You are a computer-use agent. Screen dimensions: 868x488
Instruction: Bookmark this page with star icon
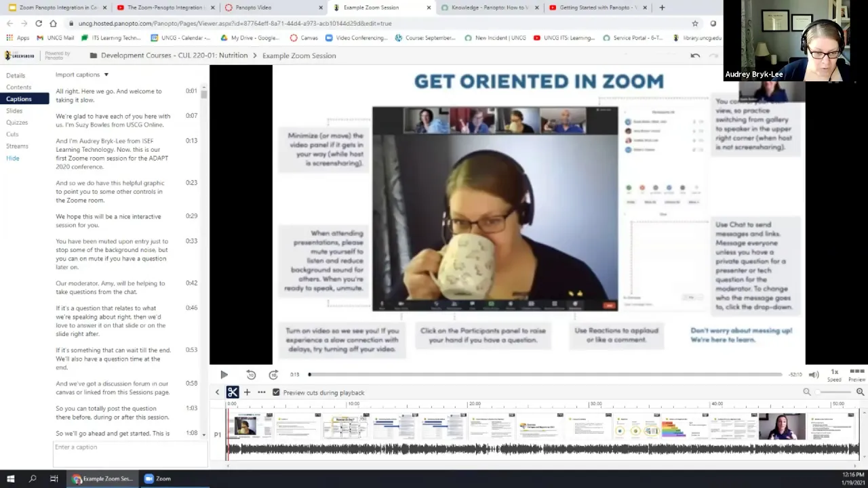point(695,23)
